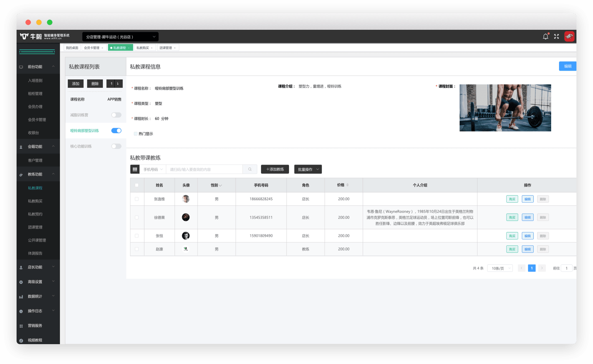Expand the 店长功能 sidebar group
The width and height of the screenshot is (593, 364).
(38, 267)
